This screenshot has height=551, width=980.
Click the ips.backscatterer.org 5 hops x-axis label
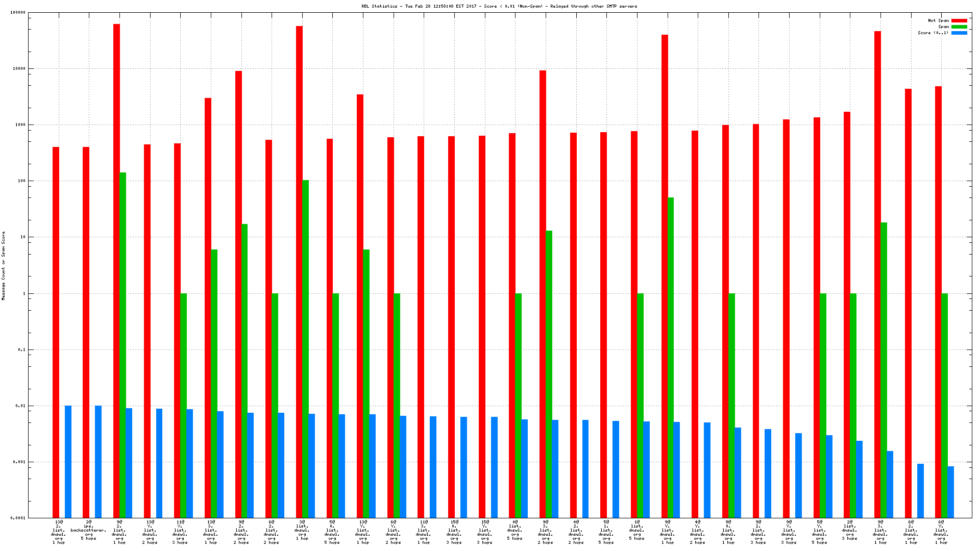pyautogui.click(x=88, y=530)
